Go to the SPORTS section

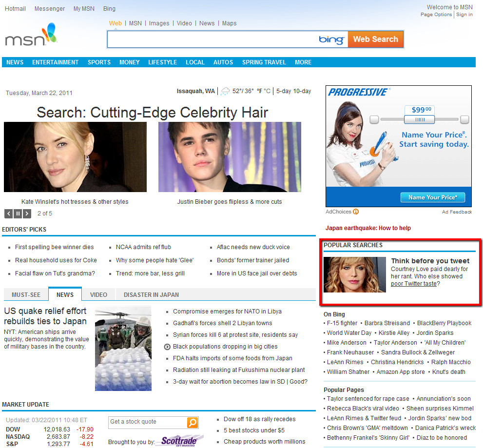[x=99, y=62]
